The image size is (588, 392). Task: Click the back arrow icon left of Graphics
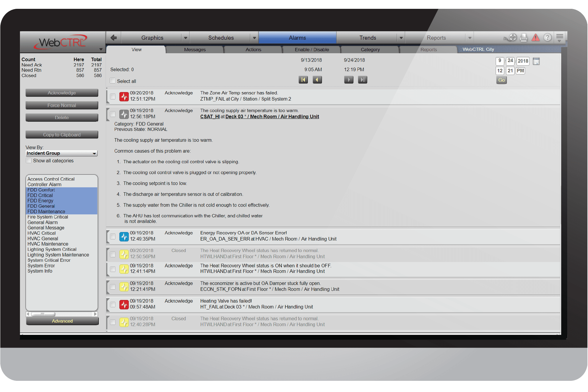tap(113, 37)
